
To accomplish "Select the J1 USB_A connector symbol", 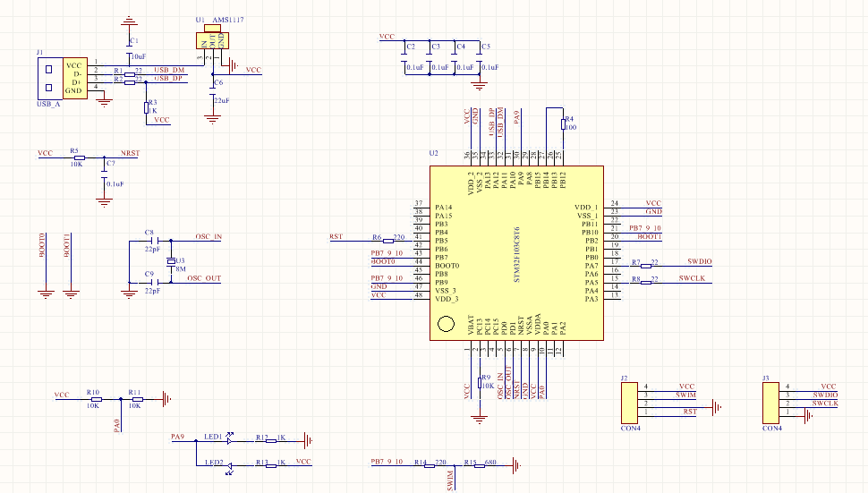I will tap(63, 78).
